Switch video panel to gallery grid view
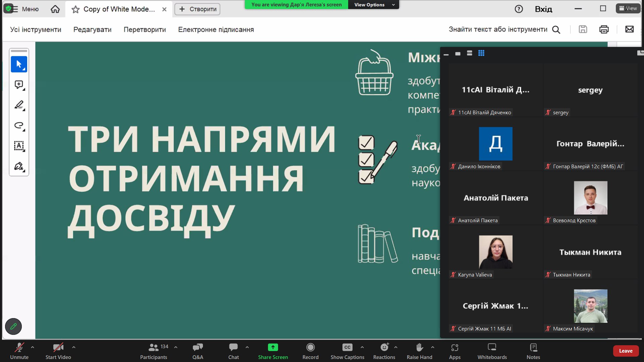Screen dimensions: 644x362 pyautogui.click(x=481, y=53)
